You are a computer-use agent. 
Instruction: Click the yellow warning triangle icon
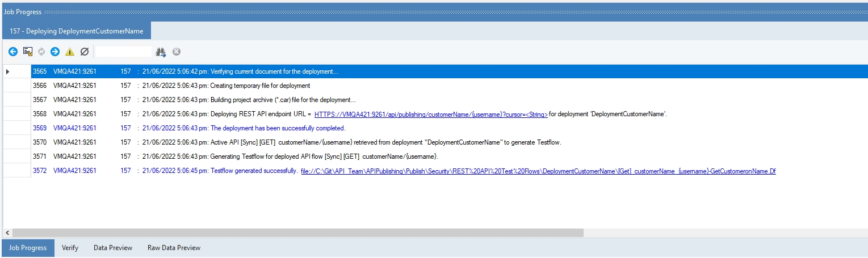[70, 52]
